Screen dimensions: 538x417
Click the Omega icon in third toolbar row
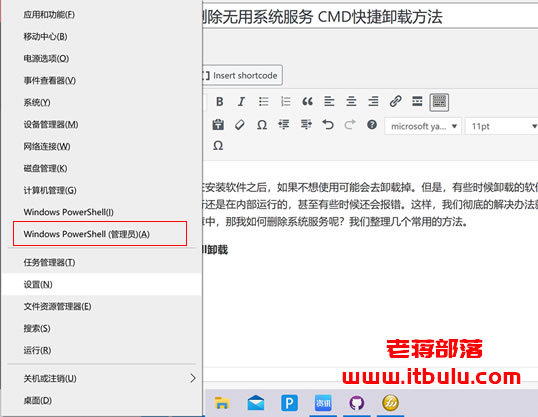click(x=218, y=146)
